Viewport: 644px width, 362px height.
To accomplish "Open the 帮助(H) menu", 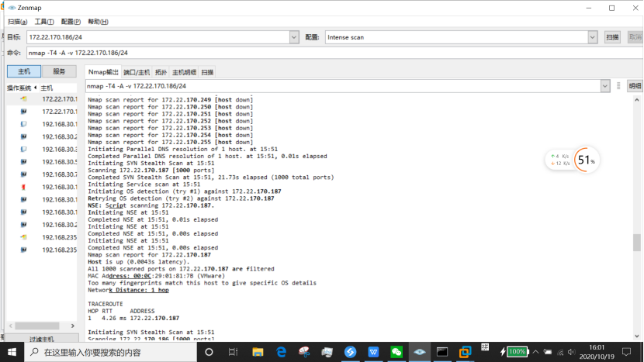I will coord(98,22).
